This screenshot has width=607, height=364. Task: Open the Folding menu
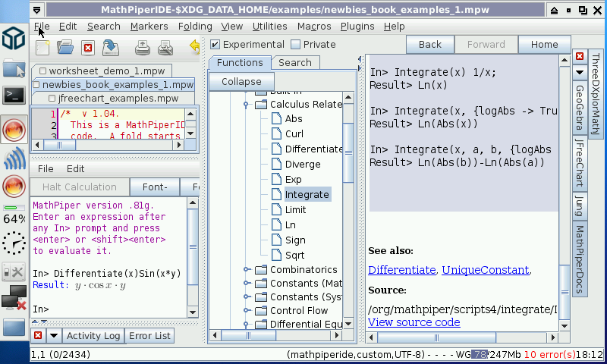tap(195, 27)
